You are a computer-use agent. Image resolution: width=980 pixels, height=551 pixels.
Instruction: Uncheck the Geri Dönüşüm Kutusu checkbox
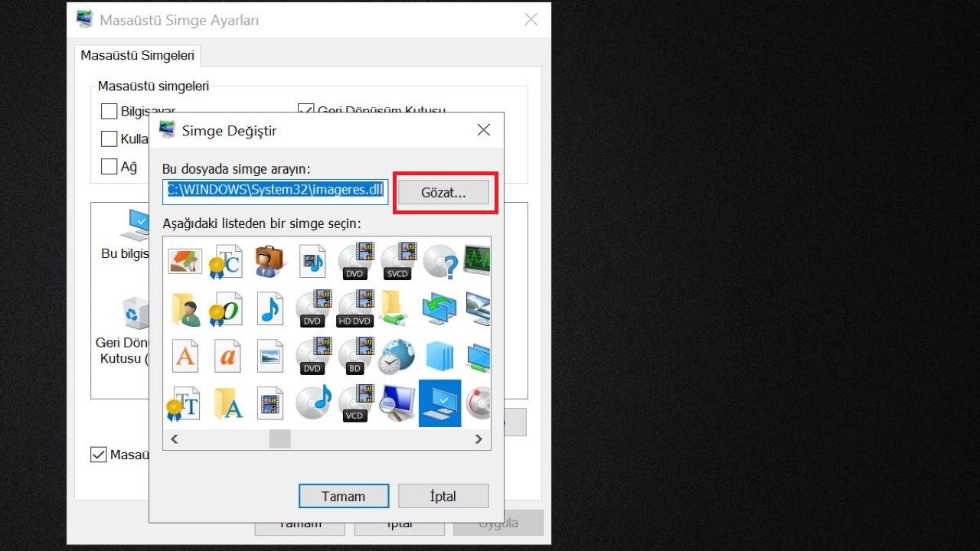pos(306,111)
